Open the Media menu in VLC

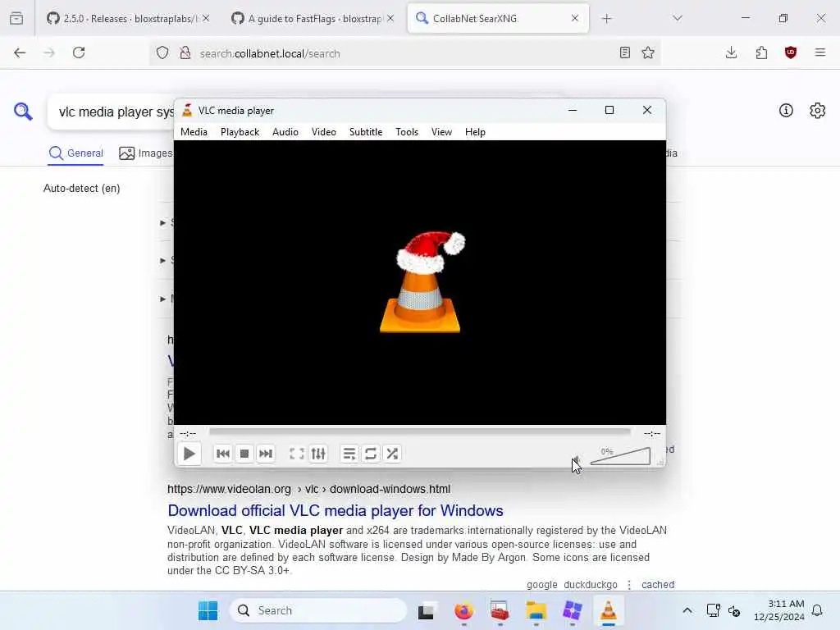tap(194, 132)
